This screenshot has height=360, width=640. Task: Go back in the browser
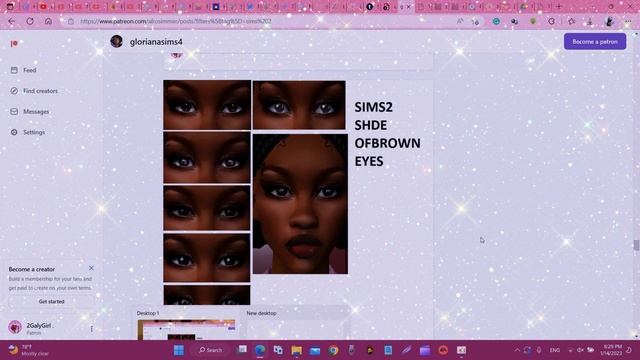(11, 21)
